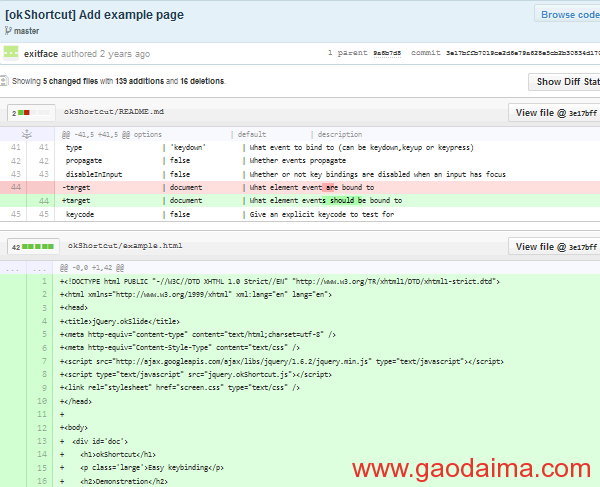This screenshot has width=600, height=487.
Task: Click full commit hash starting 3e17bf
Action: (x=523, y=53)
